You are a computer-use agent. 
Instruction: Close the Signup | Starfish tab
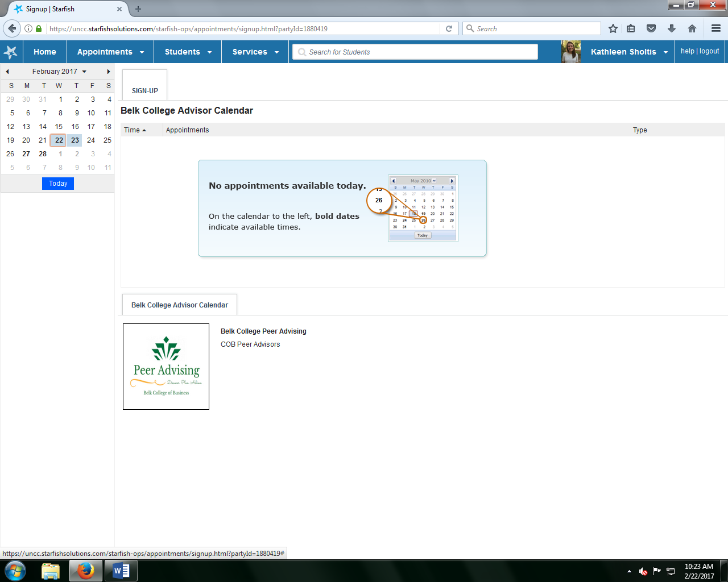click(x=119, y=9)
